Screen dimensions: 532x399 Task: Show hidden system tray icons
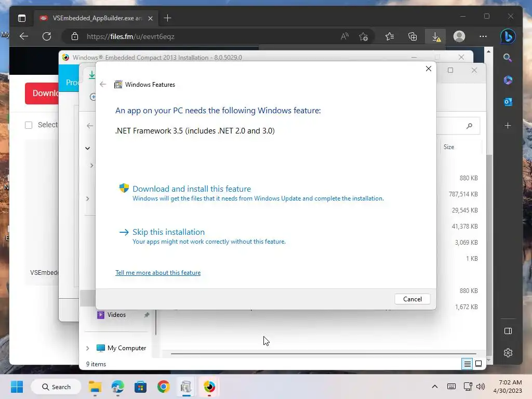pos(435,387)
